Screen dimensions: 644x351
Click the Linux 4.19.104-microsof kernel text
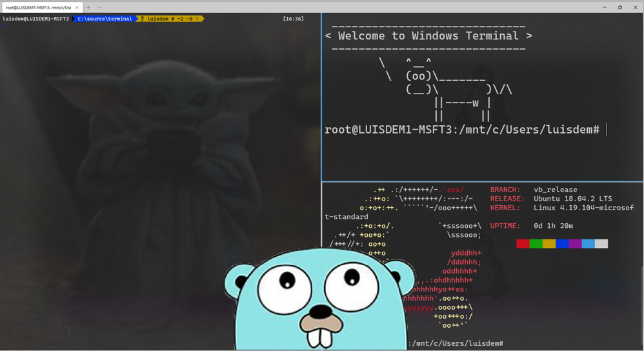[583, 208]
